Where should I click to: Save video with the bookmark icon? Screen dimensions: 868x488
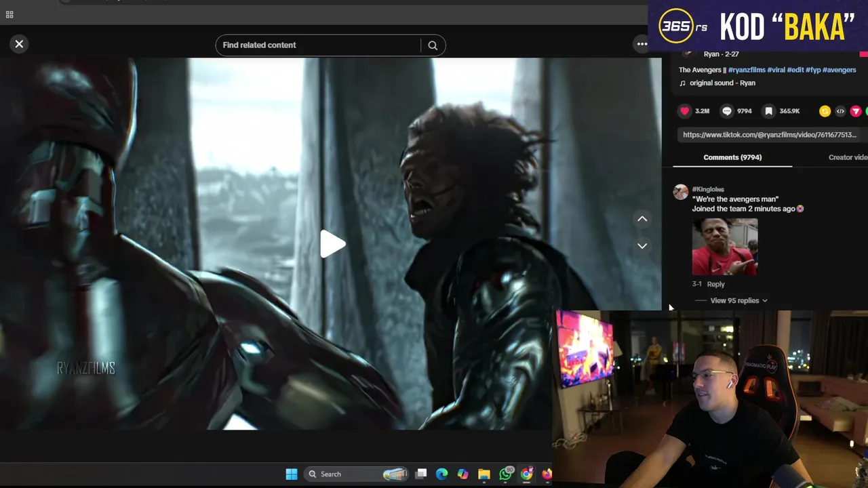tap(768, 111)
